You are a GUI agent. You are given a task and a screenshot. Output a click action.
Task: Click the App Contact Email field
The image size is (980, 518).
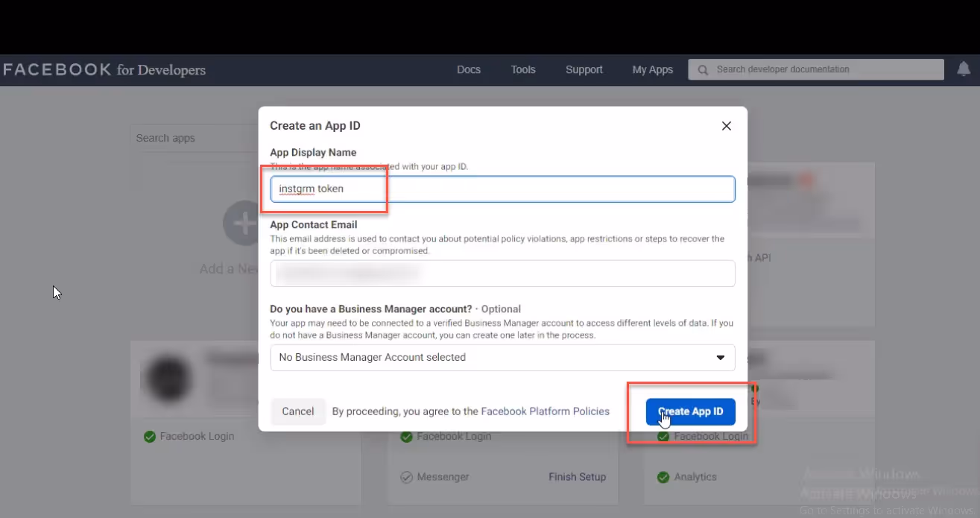pyautogui.click(x=502, y=274)
